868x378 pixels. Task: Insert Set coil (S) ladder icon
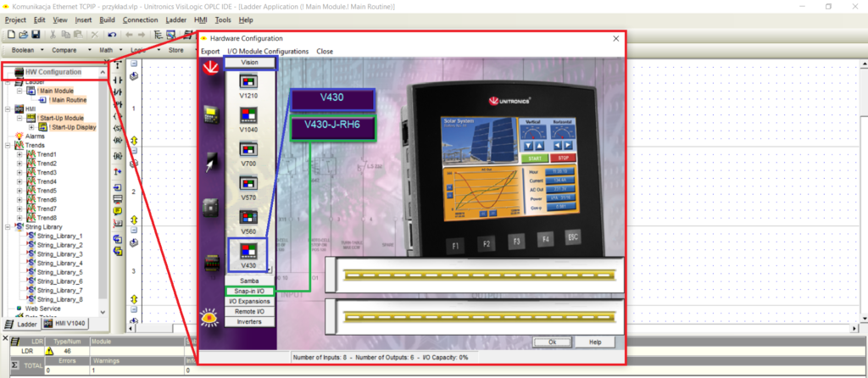[x=117, y=129]
